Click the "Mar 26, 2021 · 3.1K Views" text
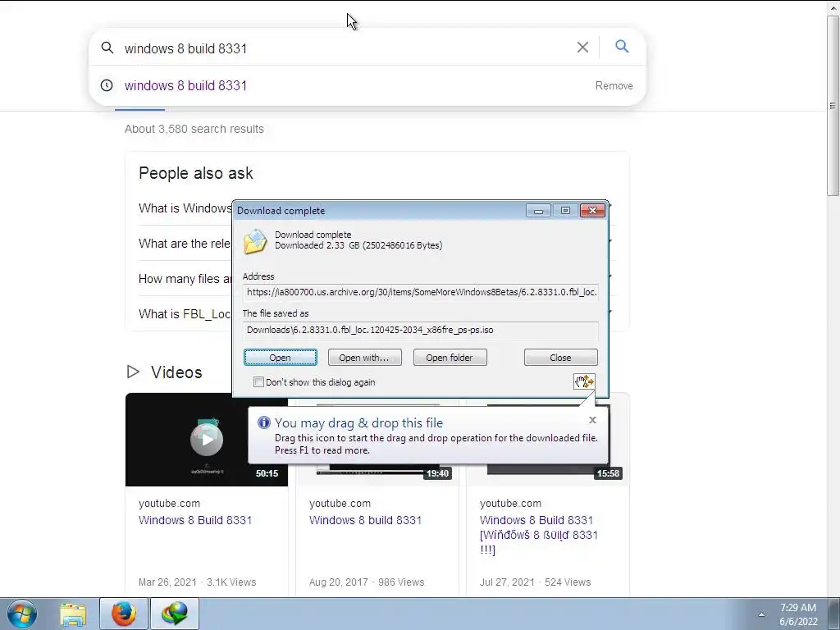Image resolution: width=840 pixels, height=630 pixels. click(x=197, y=582)
